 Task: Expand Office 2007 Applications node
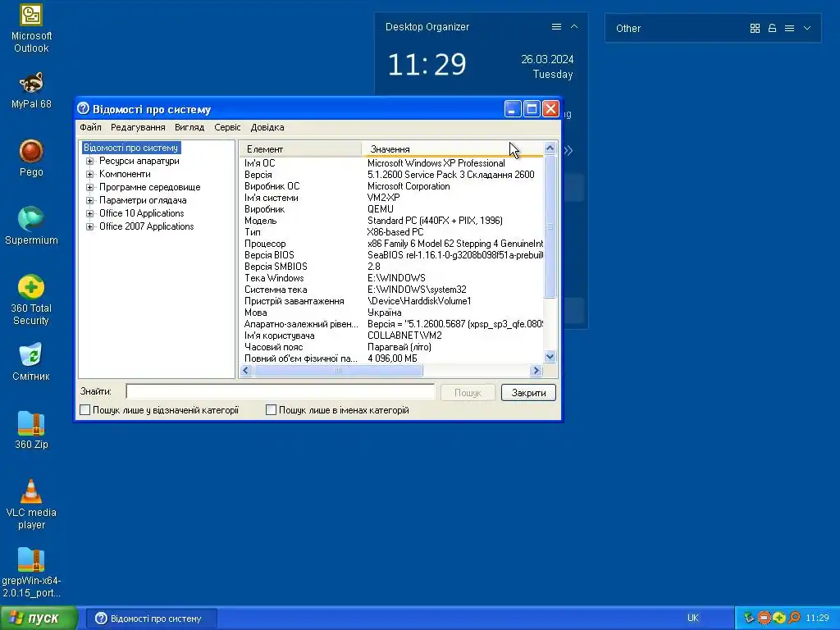(89, 226)
